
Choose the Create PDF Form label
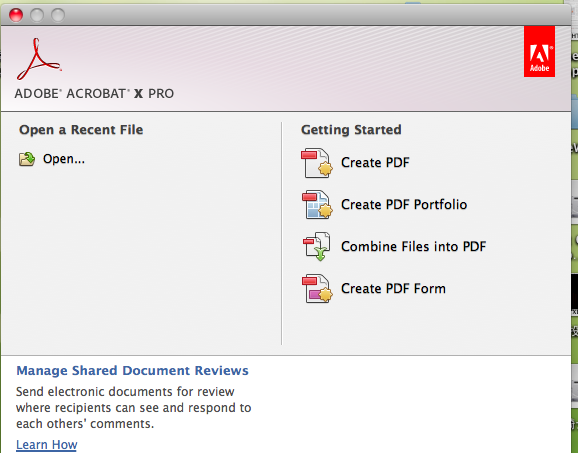(393, 289)
